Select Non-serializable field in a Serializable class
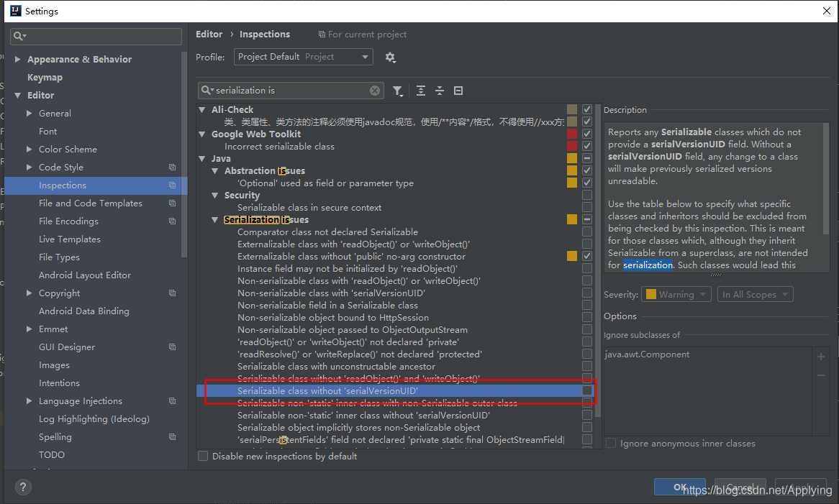 pos(327,305)
